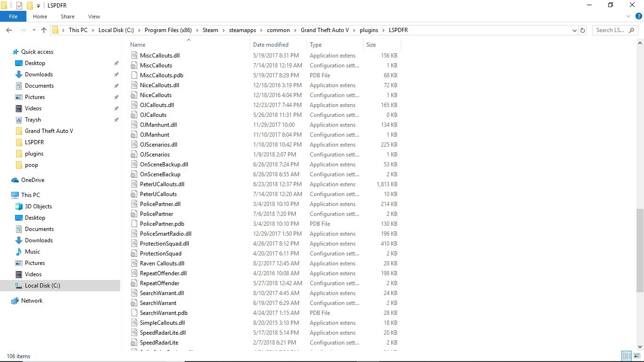This screenshot has height=362, width=644.
Task: Go back with the Back arrow
Action: (8, 30)
